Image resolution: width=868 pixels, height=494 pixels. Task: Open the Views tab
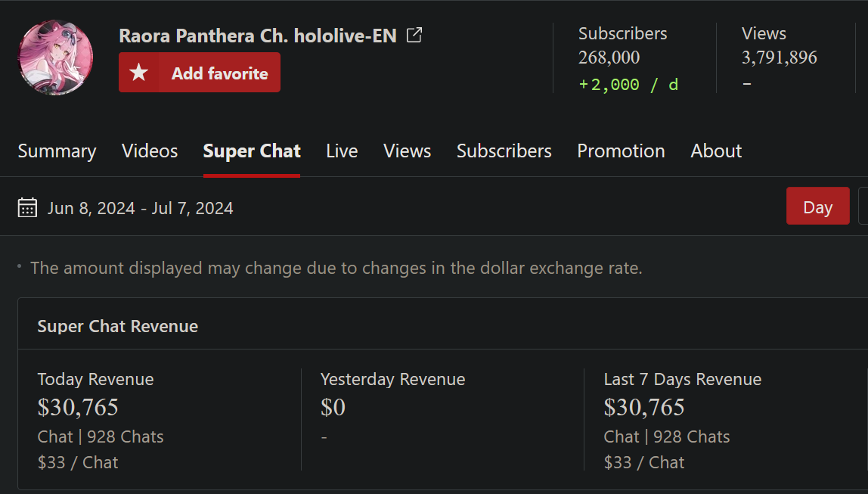click(x=408, y=151)
